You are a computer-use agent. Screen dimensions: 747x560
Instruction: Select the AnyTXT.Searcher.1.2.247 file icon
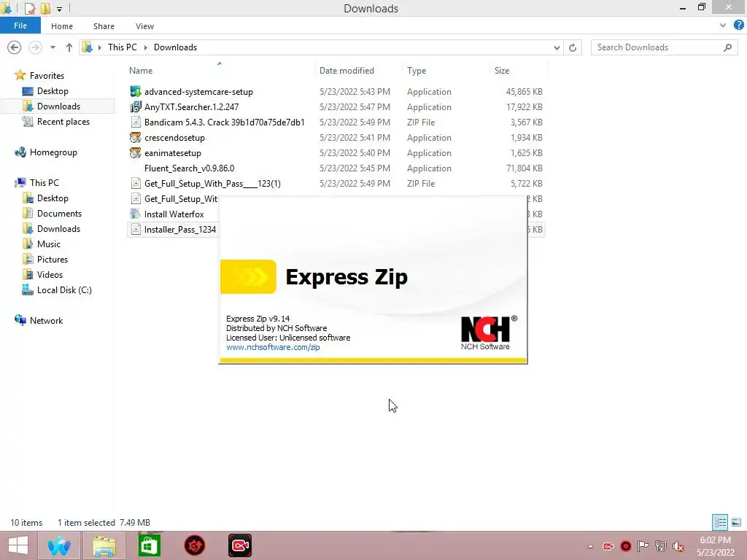pos(135,106)
